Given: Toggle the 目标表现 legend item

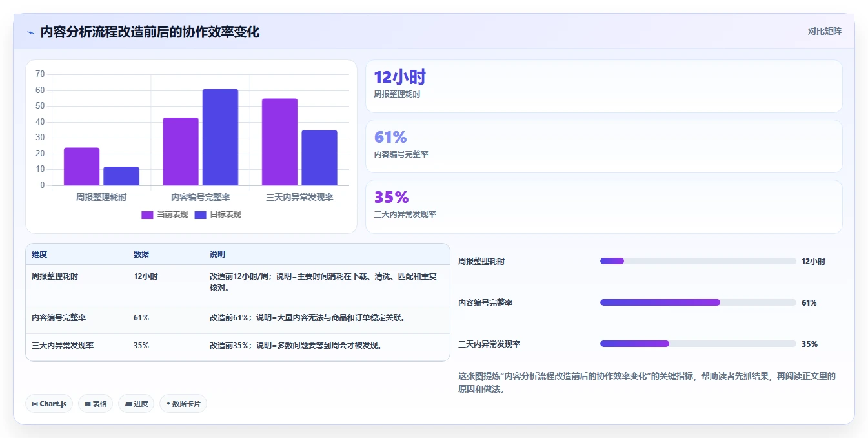Looking at the screenshot, I should point(217,214).
